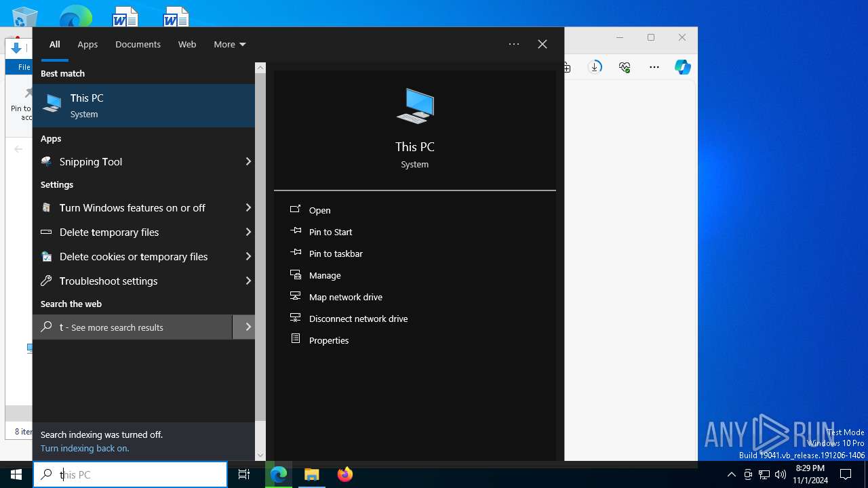This screenshot has width=868, height=488.
Task: Click the Pin to Start pin icon
Action: click(x=295, y=231)
